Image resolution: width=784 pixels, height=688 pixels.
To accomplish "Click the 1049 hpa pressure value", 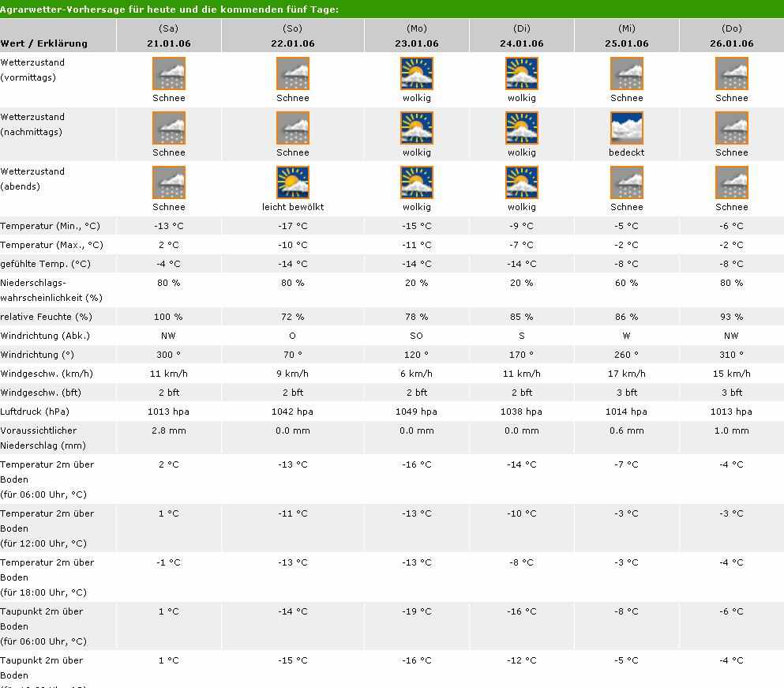I will click(x=416, y=412).
